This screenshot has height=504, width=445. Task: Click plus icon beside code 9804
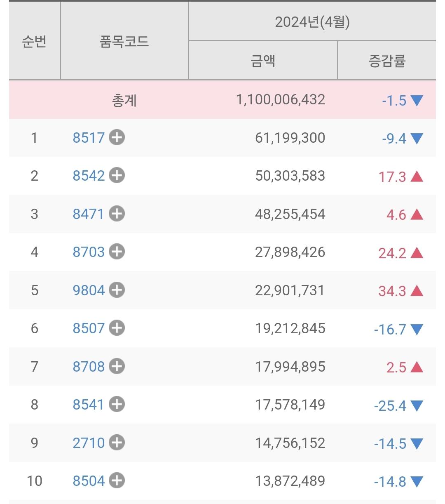pyautogui.click(x=117, y=290)
